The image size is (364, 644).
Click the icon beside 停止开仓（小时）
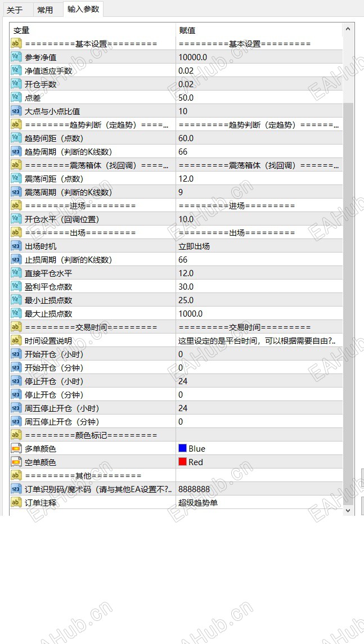(16, 381)
